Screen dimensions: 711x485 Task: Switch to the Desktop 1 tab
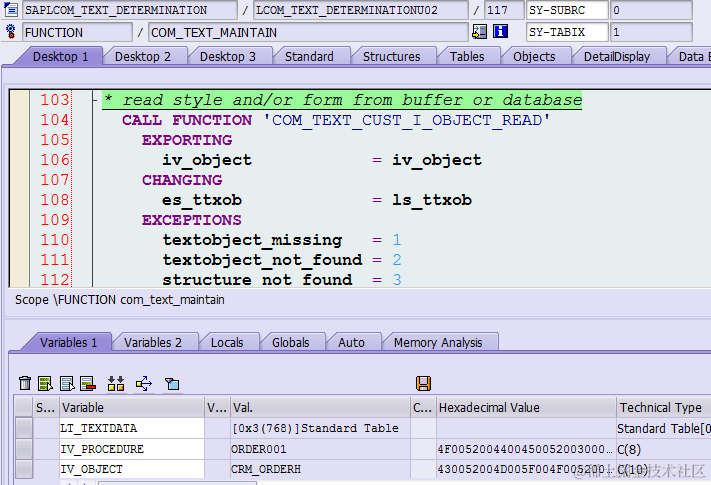pyautogui.click(x=60, y=57)
